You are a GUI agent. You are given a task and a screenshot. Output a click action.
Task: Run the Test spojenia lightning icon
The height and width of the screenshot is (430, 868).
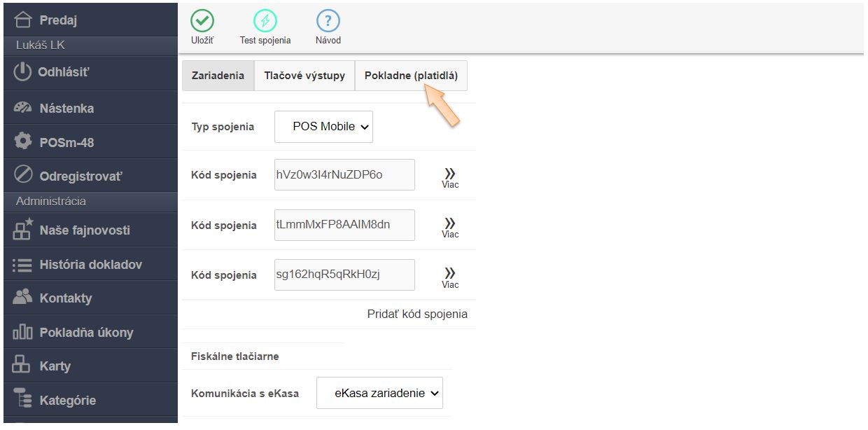pyautogui.click(x=265, y=20)
